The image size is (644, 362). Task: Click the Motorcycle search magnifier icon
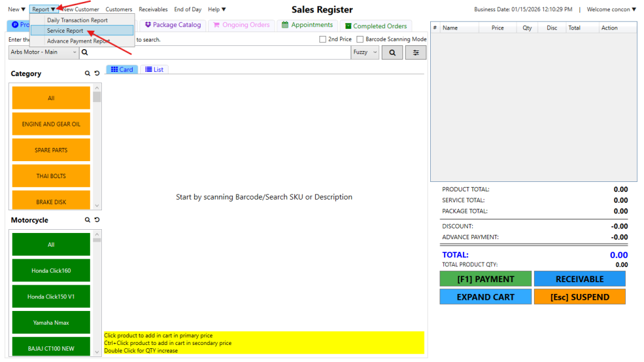coord(88,220)
